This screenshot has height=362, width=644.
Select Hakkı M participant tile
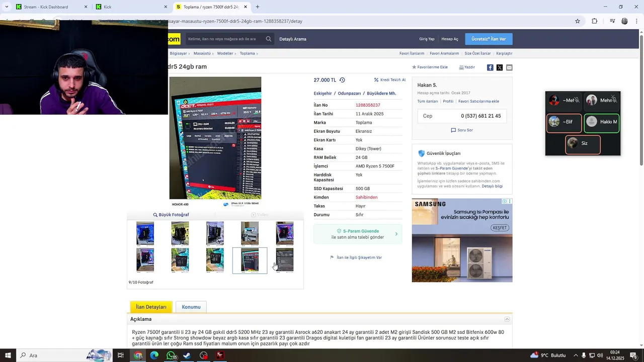602,123
